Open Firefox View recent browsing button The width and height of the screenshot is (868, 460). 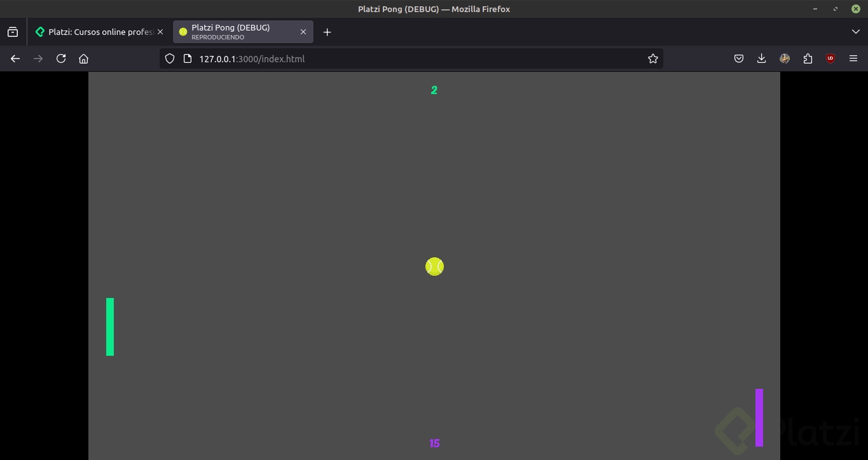pos(13,32)
